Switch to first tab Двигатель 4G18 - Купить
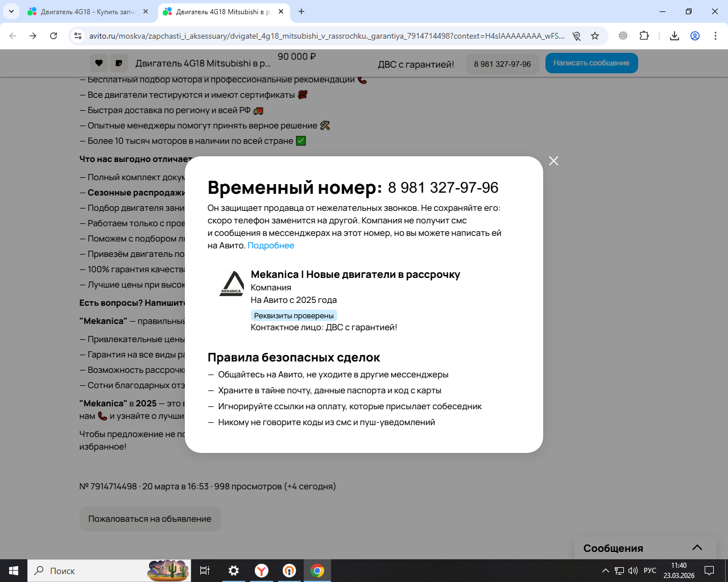Viewport: 728px width, 582px height. pos(88,11)
